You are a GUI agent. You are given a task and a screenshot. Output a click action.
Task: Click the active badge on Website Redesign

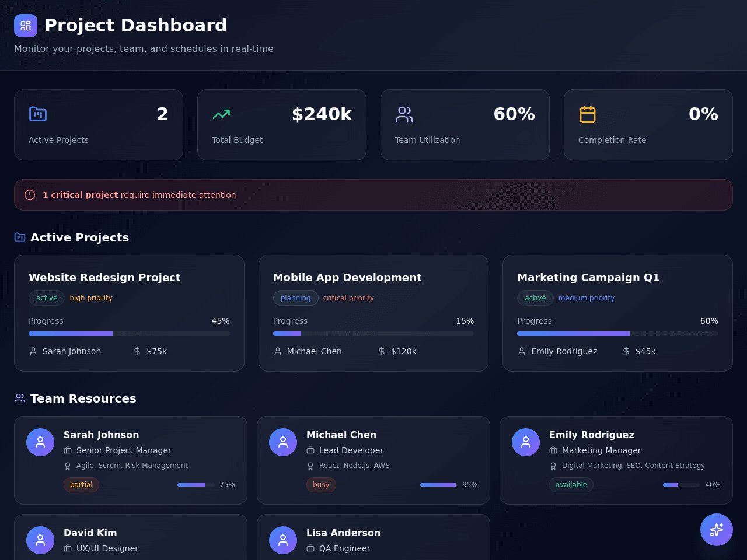point(47,298)
